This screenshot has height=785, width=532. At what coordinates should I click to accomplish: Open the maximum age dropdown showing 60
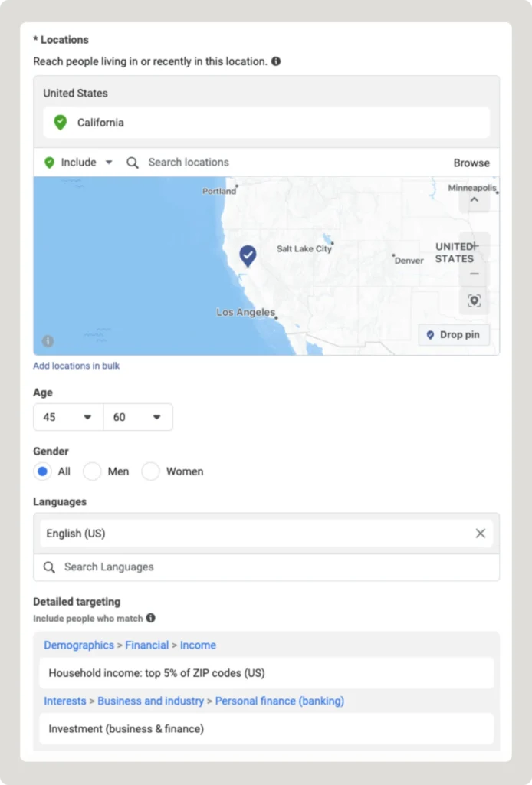[x=138, y=417]
